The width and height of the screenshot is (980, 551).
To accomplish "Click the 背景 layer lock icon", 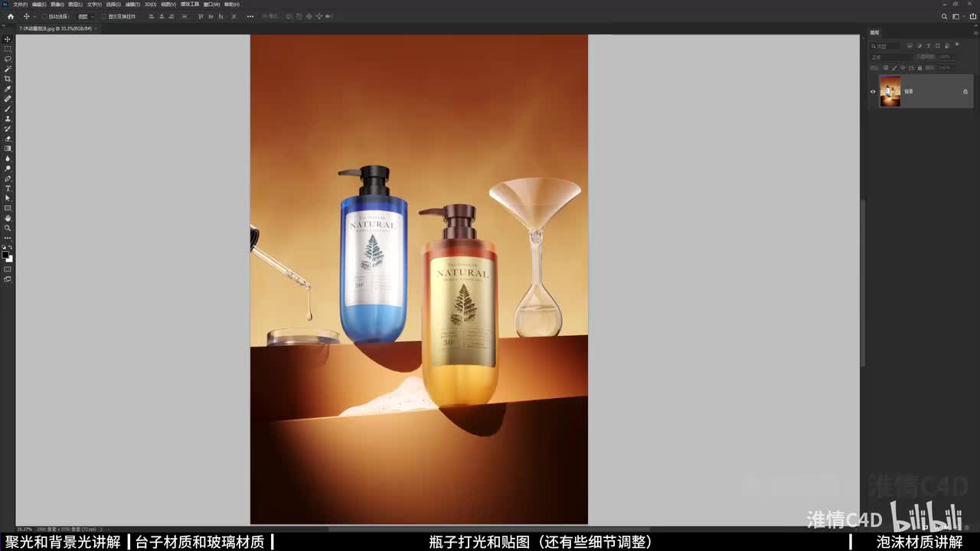I will pos(965,92).
